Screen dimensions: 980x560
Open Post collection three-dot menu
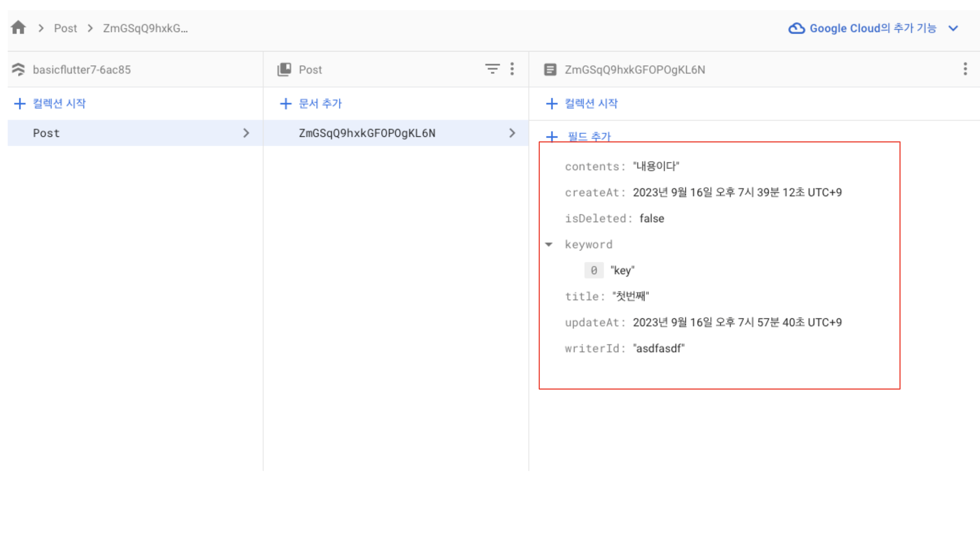[x=512, y=69]
